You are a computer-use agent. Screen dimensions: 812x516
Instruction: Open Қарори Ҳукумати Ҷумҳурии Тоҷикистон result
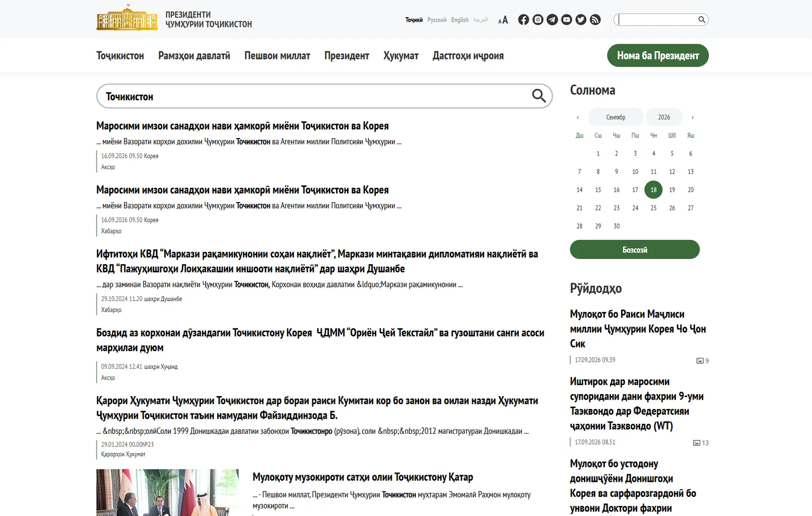click(317, 408)
